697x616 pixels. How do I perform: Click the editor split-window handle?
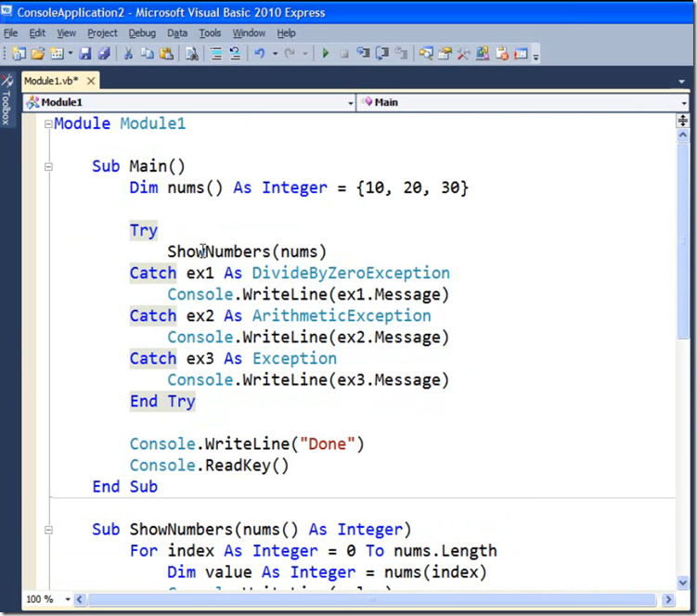click(683, 120)
